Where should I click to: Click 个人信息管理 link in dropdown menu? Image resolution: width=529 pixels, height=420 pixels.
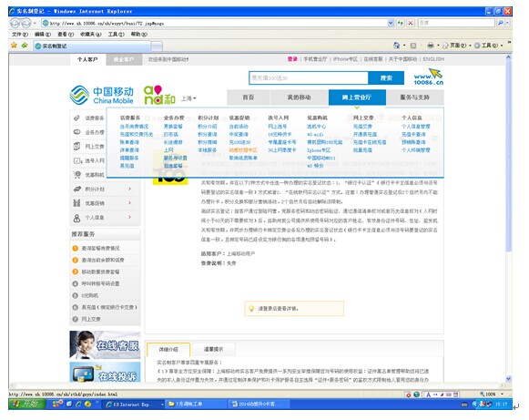[x=415, y=127]
